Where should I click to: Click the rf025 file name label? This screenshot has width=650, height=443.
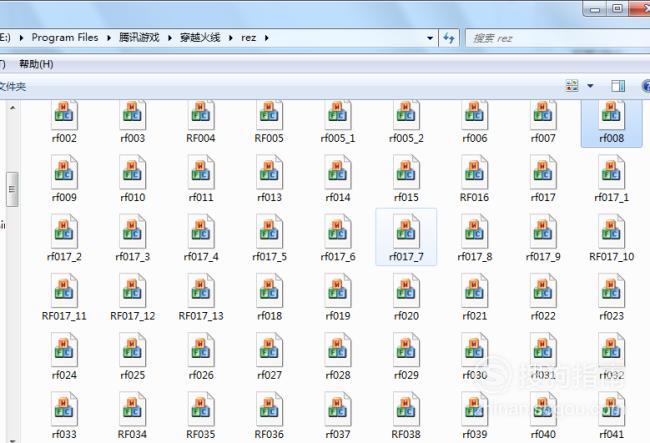click(x=133, y=375)
